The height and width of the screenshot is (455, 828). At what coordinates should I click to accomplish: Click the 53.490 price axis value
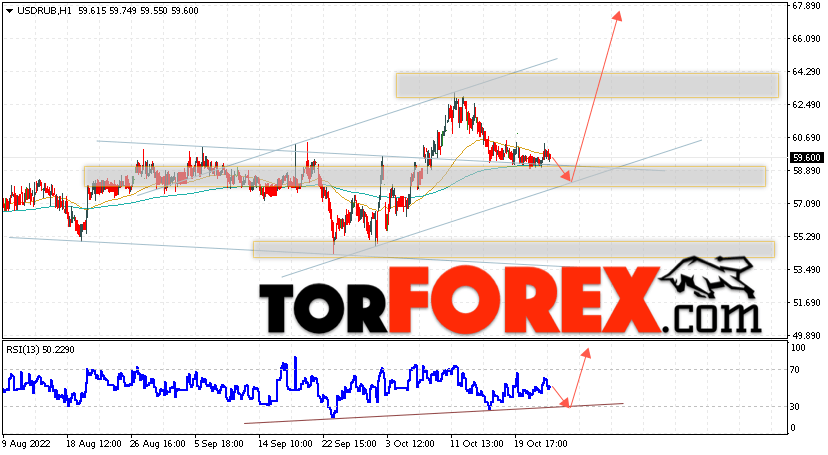[806, 269]
